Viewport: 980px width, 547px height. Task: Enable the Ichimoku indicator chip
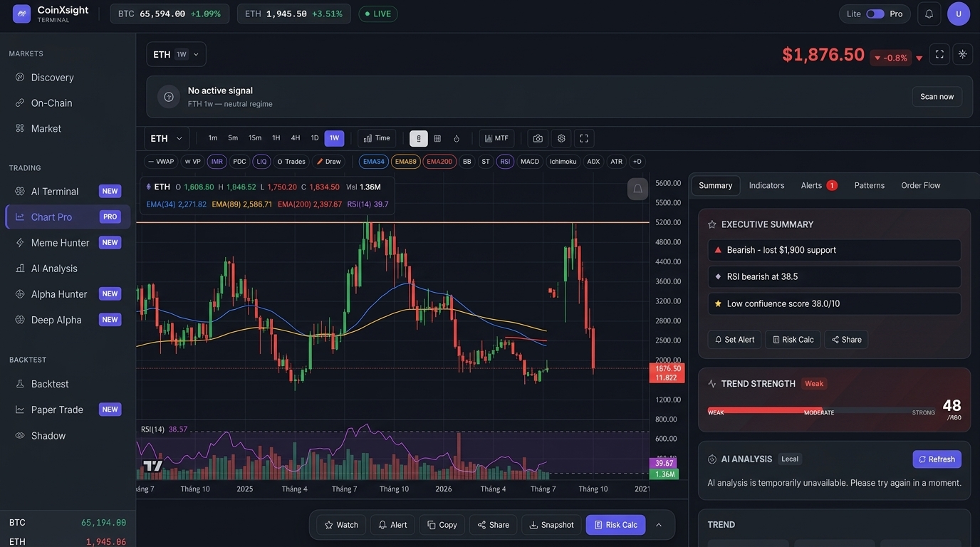click(563, 162)
